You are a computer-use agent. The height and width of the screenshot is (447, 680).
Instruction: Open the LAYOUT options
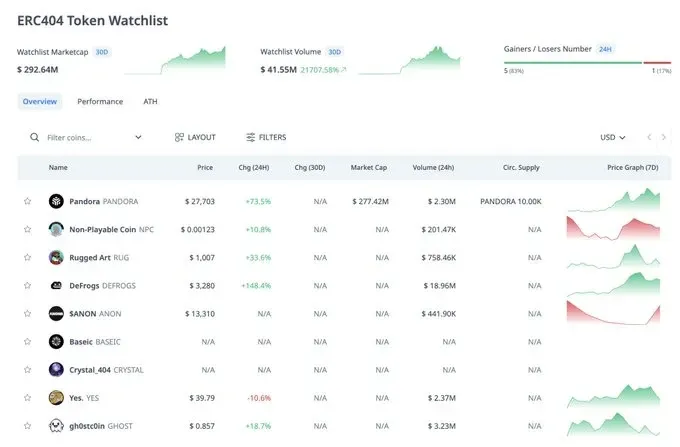(x=194, y=137)
